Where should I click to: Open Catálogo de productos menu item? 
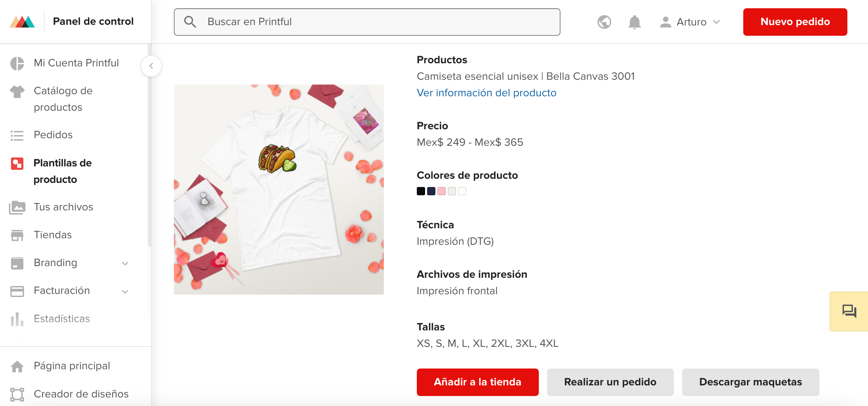(x=63, y=99)
